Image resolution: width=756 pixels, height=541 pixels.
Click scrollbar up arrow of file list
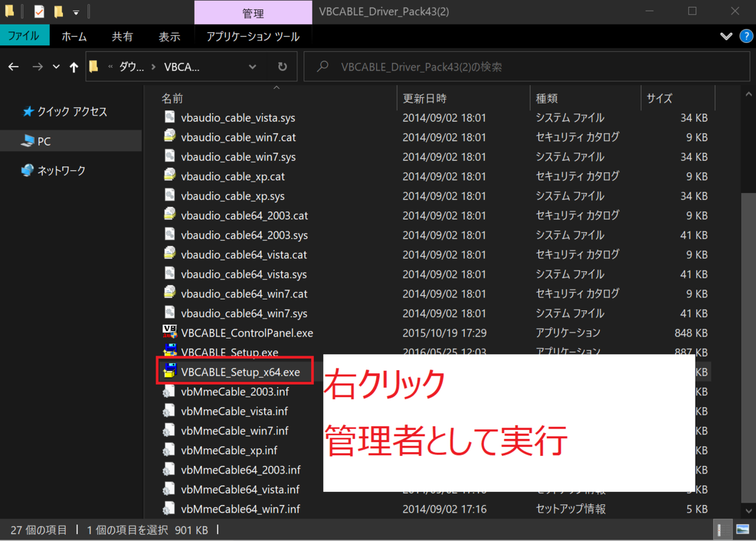pyautogui.click(x=749, y=93)
